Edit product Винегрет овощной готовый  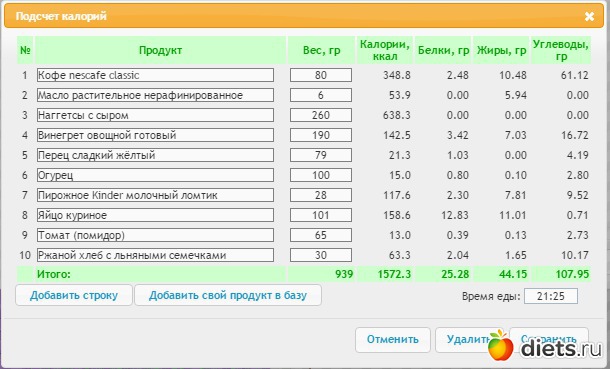pyautogui.click(x=155, y=135)
